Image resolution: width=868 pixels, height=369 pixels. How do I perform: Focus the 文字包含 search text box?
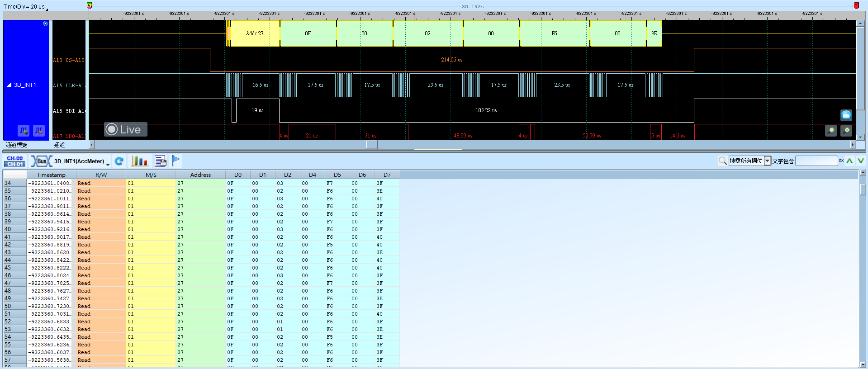coord(816,161)
